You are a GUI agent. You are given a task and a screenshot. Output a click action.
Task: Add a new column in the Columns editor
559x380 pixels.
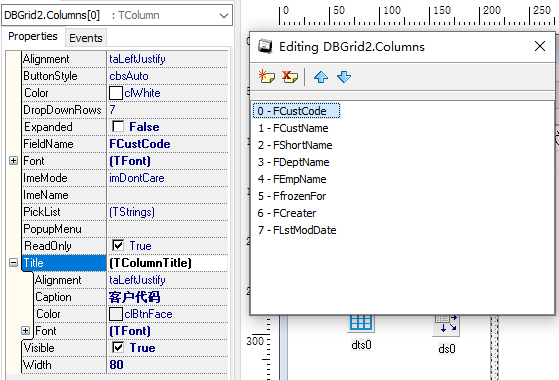click(x=267, y=77)
